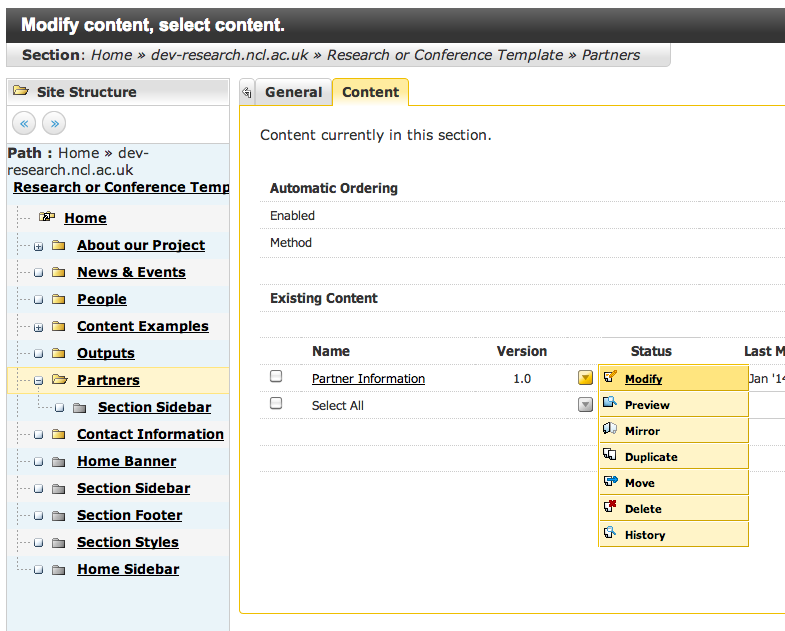
Task: Click the back double-arrow site structure button
Action: [x=25, y=123]
